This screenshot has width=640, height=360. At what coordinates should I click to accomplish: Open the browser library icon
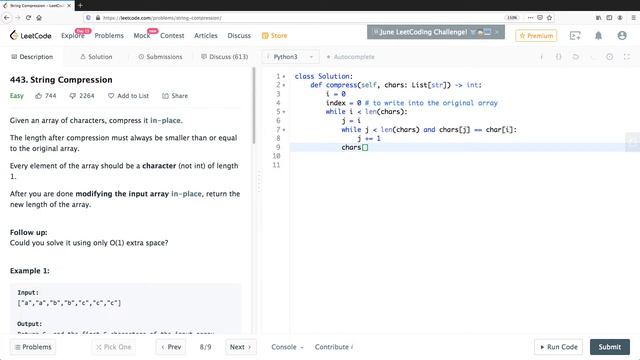[598, 18]
